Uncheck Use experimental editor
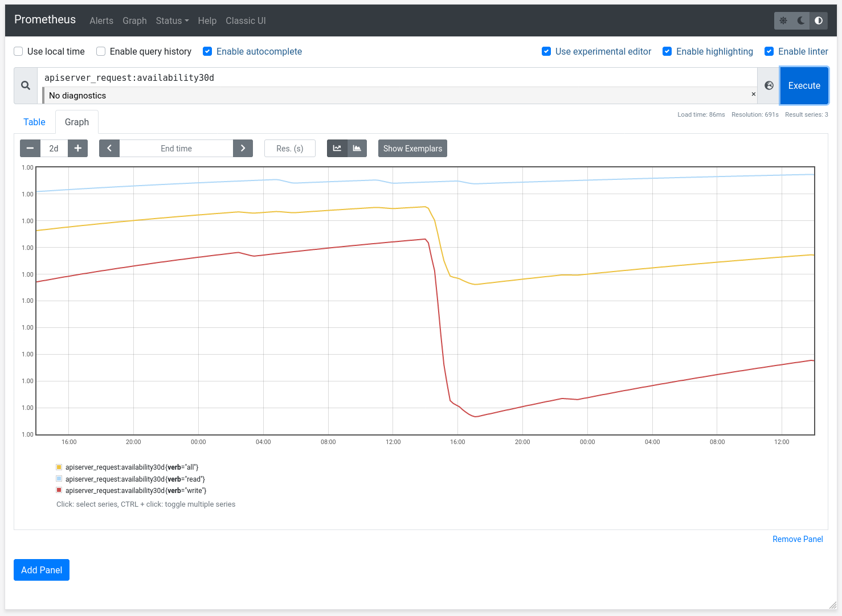Screen dimensions: 842x616 (x=546, y=51)
